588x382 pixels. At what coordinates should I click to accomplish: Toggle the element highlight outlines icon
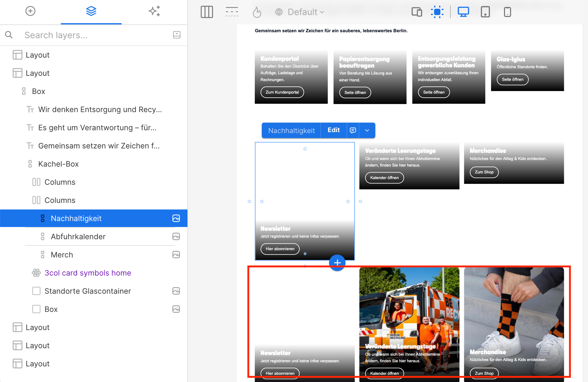pos(437,12)
